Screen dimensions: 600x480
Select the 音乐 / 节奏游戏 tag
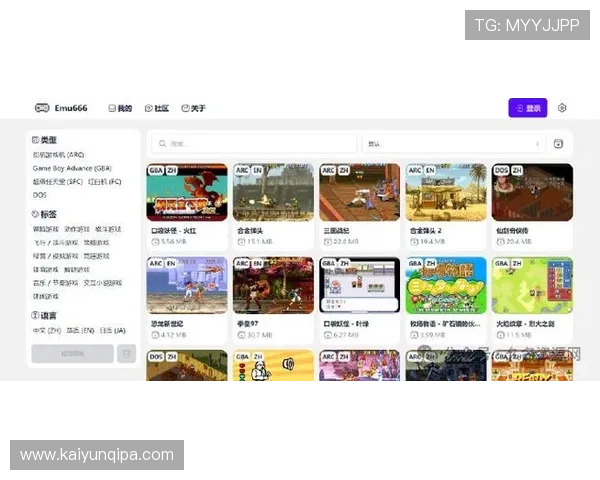55,283
